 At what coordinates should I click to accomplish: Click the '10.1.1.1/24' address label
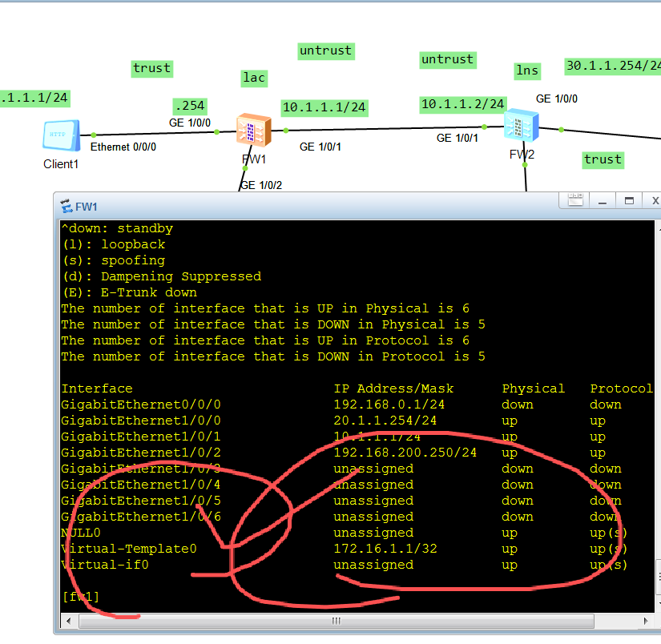[x=324, y=108]
